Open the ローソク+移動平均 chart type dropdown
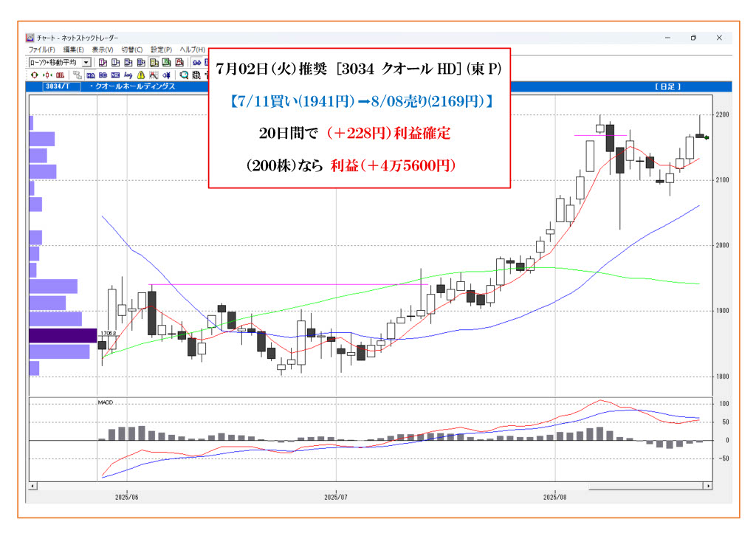 (x=86, y=63)
